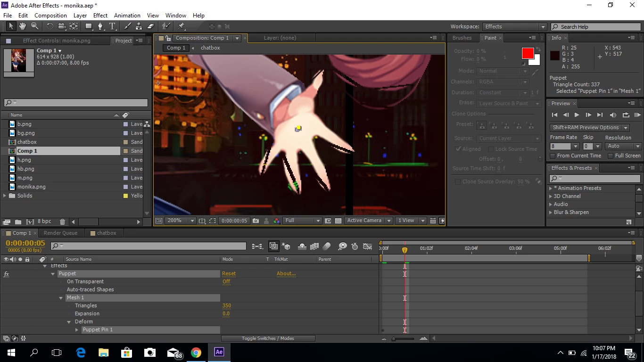
Task: Open the Graph Editor button
Action: (369, 246)
